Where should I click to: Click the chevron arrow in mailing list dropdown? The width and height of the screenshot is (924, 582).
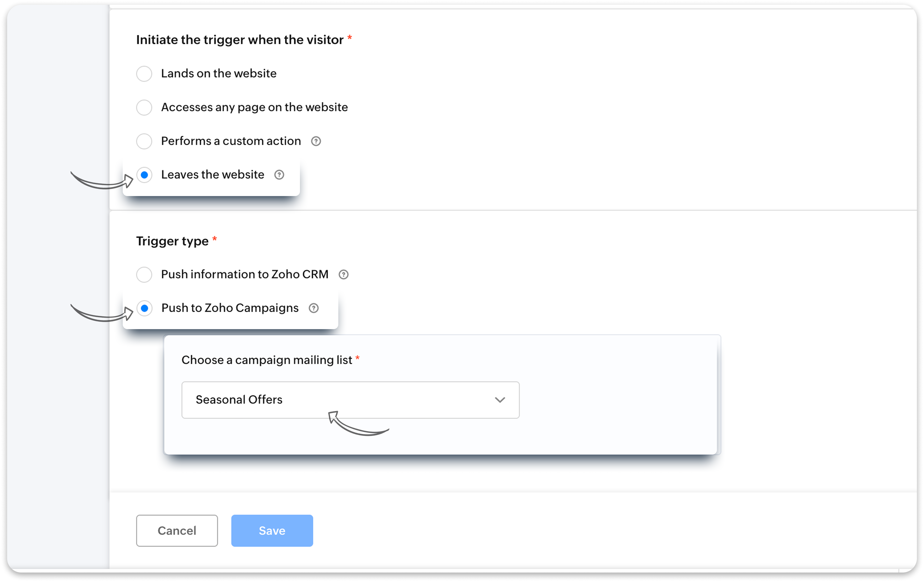point(500,399)
